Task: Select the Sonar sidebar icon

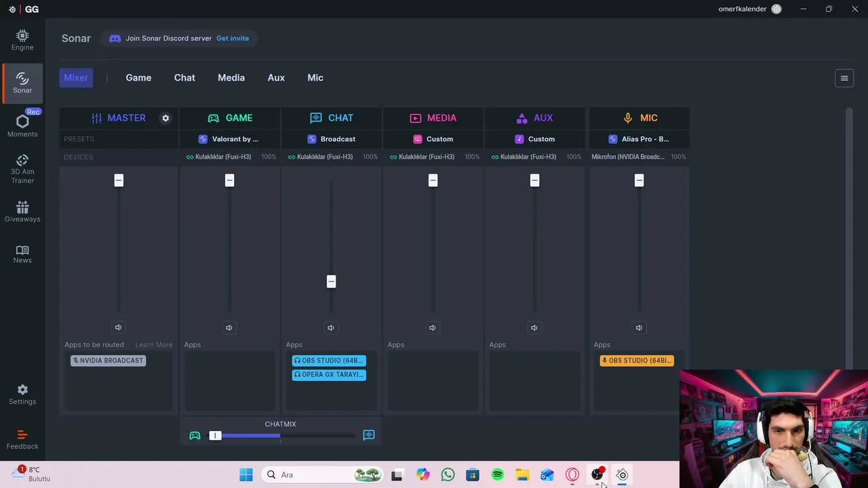Action: 22,83
